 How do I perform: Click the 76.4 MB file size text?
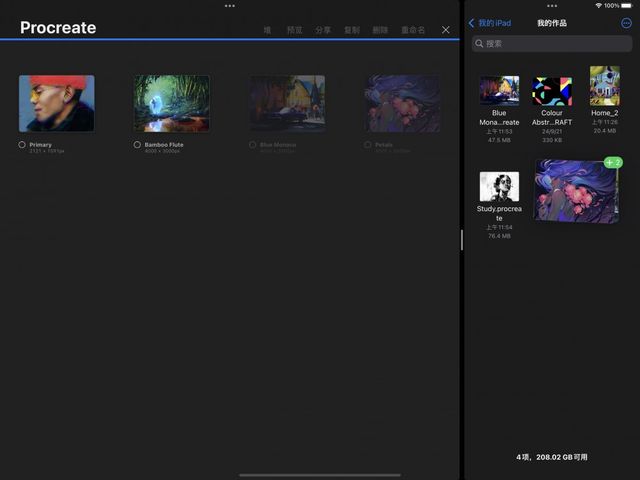(499, 236)
